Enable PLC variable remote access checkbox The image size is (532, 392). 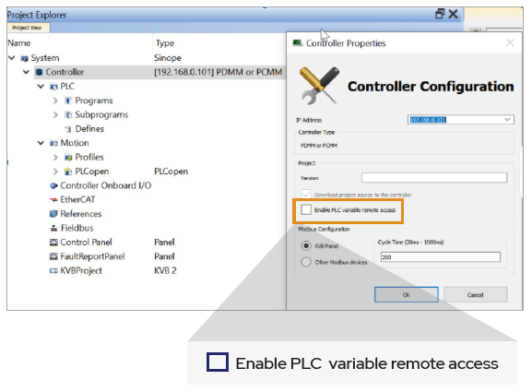[306, 209]
